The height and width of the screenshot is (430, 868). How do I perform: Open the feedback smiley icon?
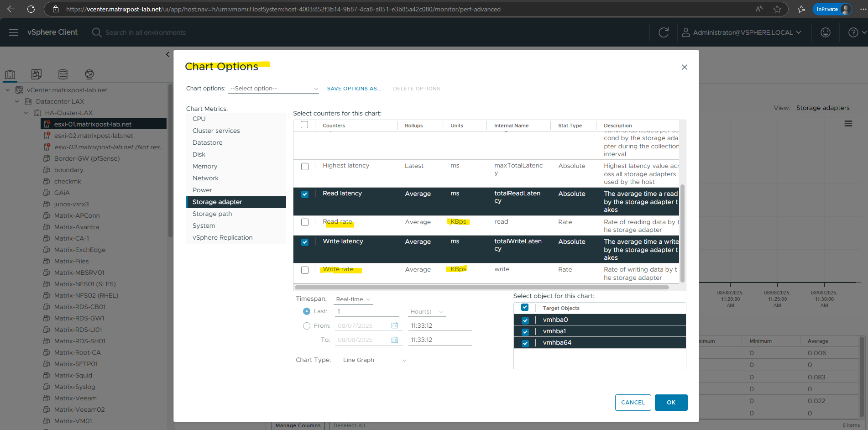(825, 32)
